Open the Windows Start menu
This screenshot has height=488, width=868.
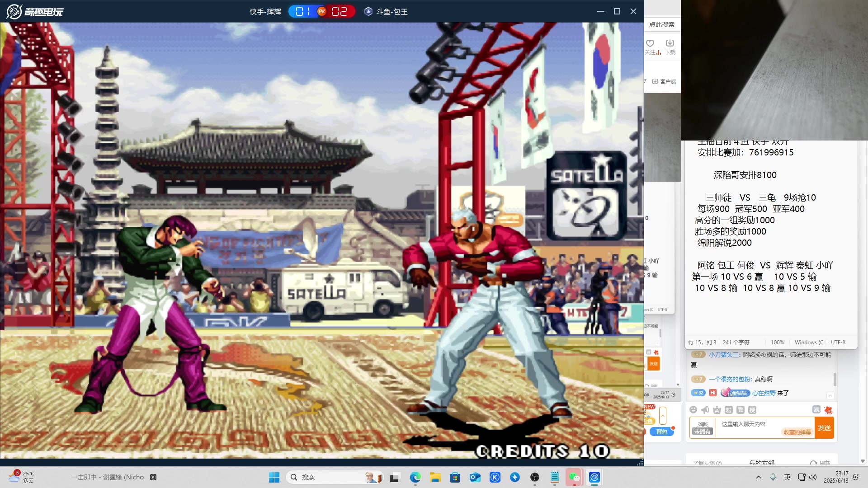274,477
